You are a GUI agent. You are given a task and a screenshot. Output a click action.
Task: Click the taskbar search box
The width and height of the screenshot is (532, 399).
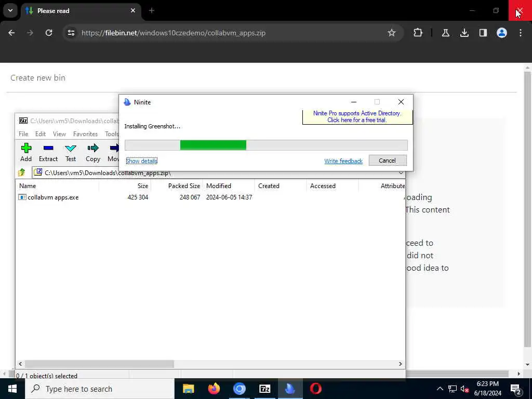(100, 389)
